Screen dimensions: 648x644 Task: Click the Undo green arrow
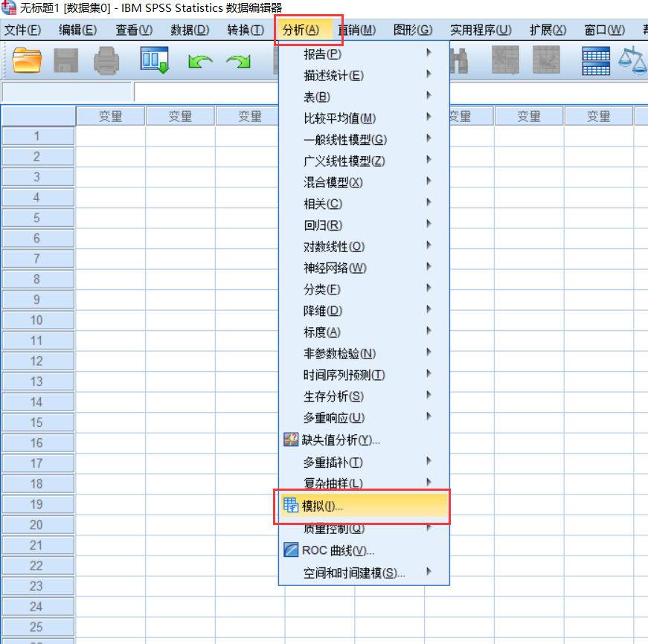200,62
